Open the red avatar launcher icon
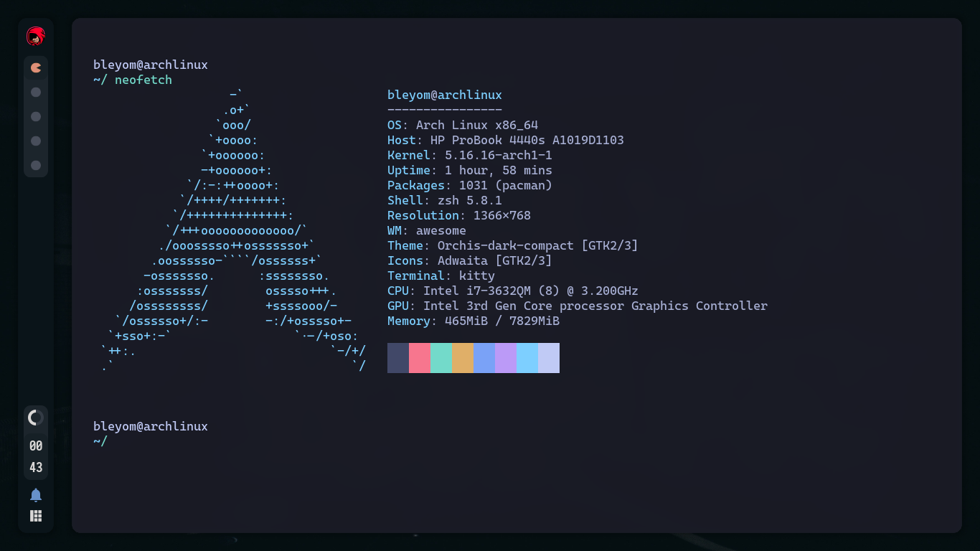Image resolution: width=980 pixels, height=551 pixels. tap(36, 36)
